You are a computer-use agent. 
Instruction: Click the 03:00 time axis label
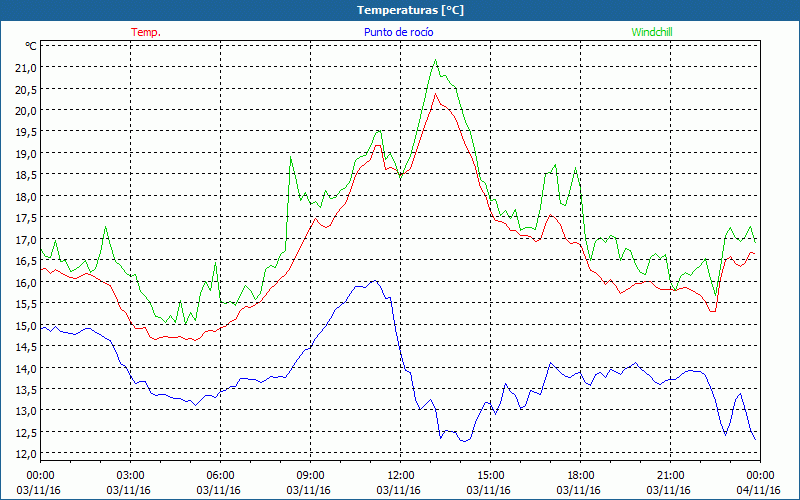[x=131, y=476]
